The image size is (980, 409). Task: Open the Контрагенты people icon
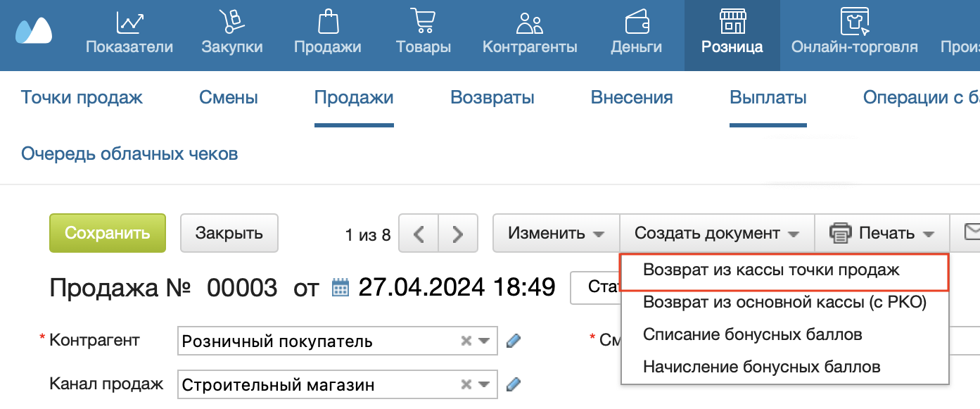(x=529, y=22)
